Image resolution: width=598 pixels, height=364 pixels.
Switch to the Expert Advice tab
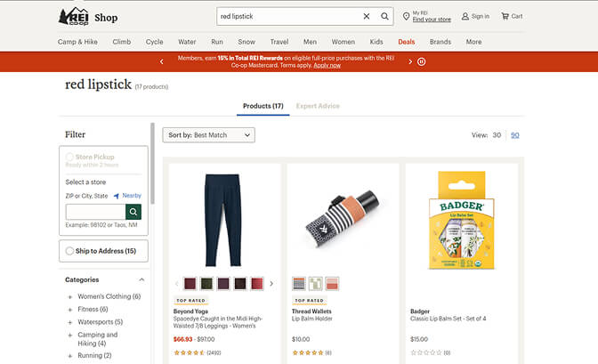coord(318,106)
